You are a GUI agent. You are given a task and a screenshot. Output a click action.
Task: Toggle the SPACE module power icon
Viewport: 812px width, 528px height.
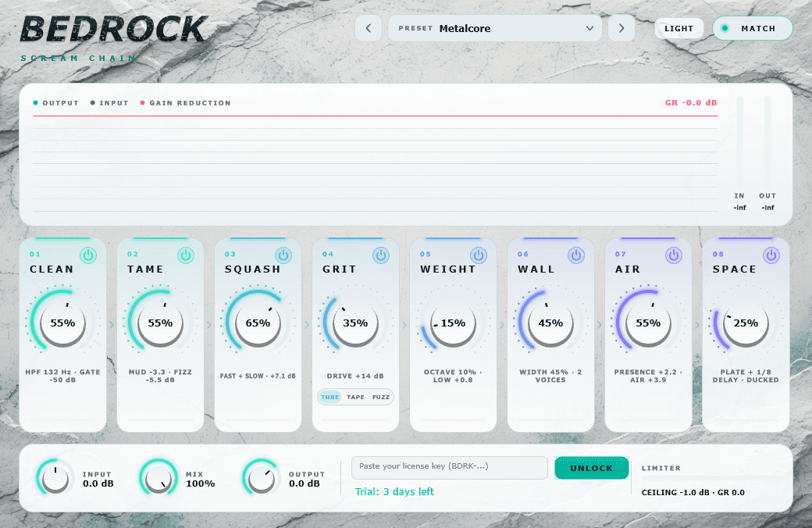[771, 255]
